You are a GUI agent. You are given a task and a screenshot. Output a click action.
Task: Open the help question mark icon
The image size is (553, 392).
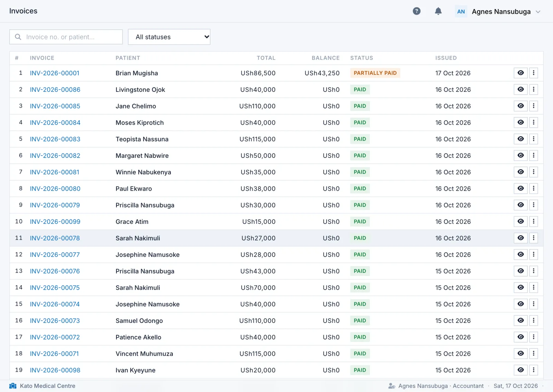417,11
